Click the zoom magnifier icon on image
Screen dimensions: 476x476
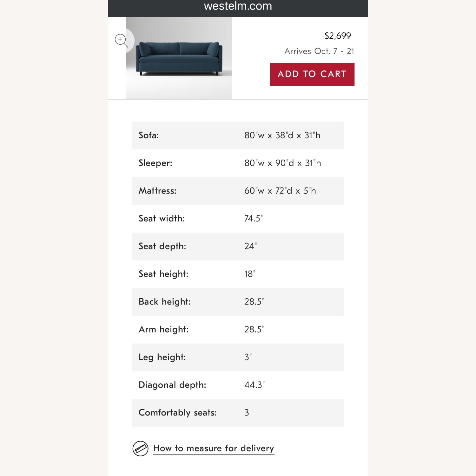coord(121,40)
